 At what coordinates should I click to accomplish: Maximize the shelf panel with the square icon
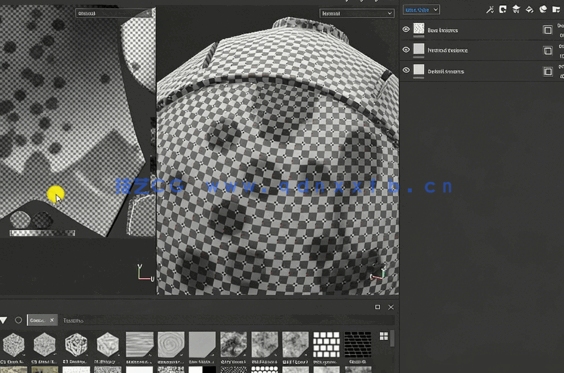tap(377, 307)
